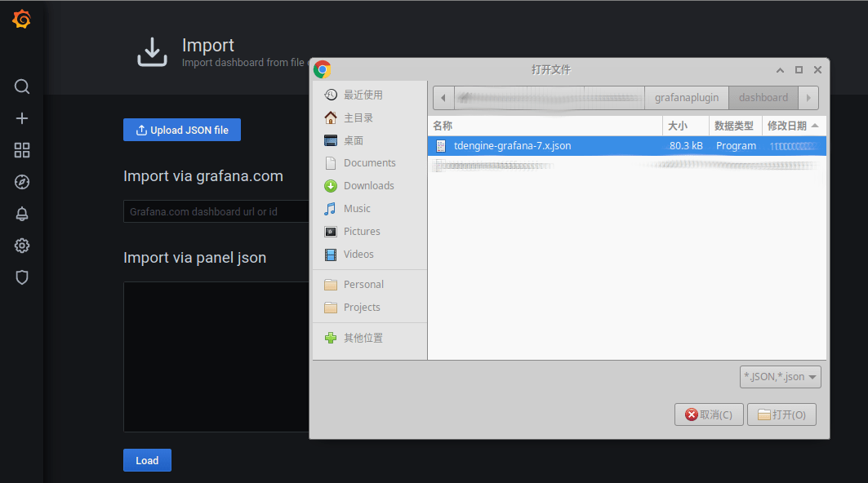Open the search icon in Grafana sidebar

[22, 86]
